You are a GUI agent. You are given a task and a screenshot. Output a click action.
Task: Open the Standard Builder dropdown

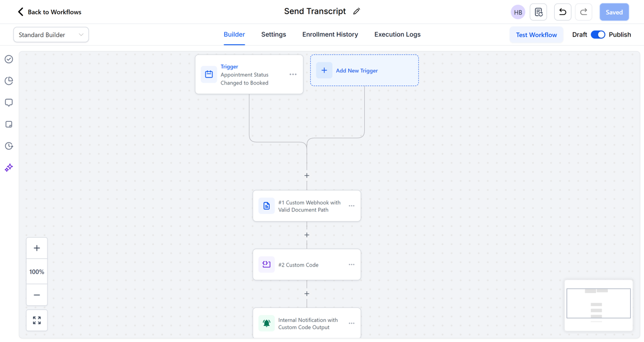click(51, 35)
